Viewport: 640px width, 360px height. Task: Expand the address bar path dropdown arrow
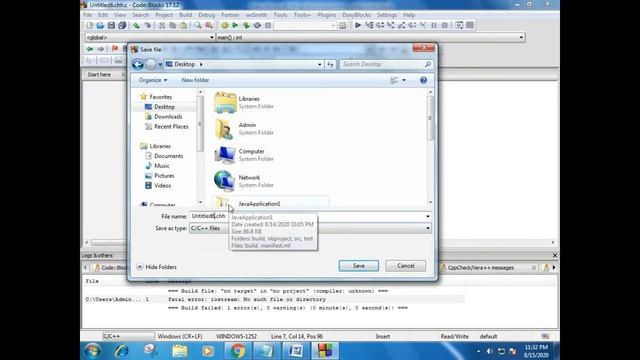(x=320, y=64)
